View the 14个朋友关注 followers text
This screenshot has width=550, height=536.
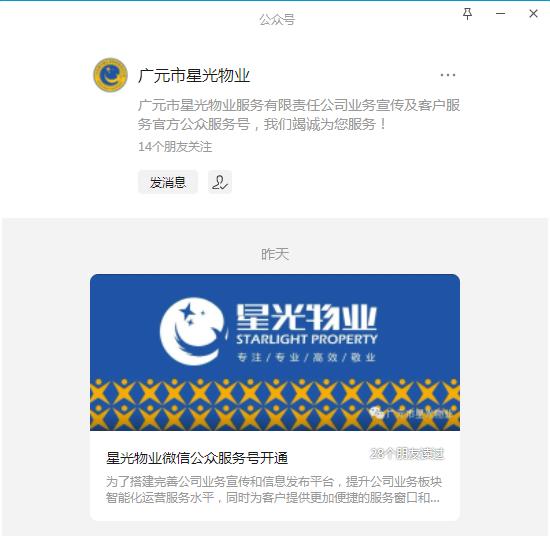175,147
